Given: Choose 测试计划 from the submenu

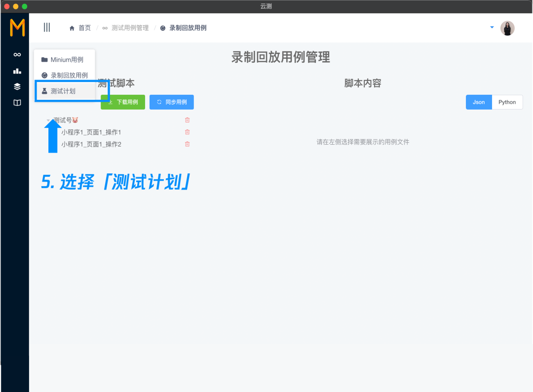Looking at the screenshot, I should pos(65,91).
